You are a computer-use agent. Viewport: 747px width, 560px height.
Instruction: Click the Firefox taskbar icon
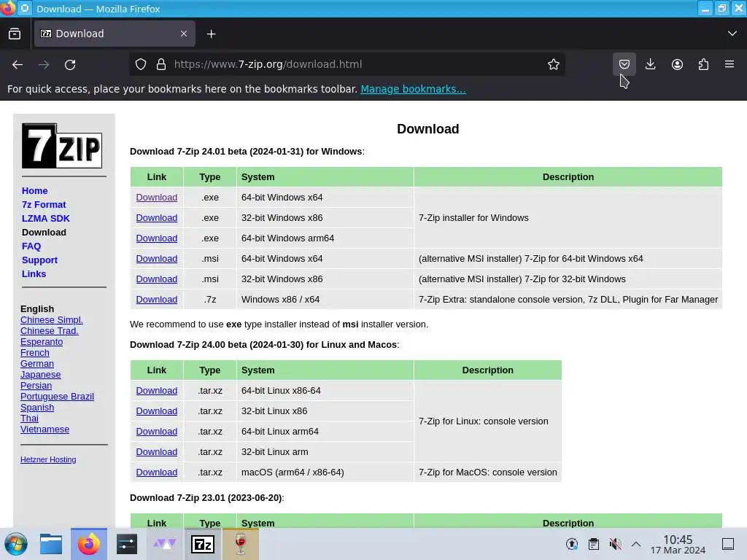click(x=88, y=544)
